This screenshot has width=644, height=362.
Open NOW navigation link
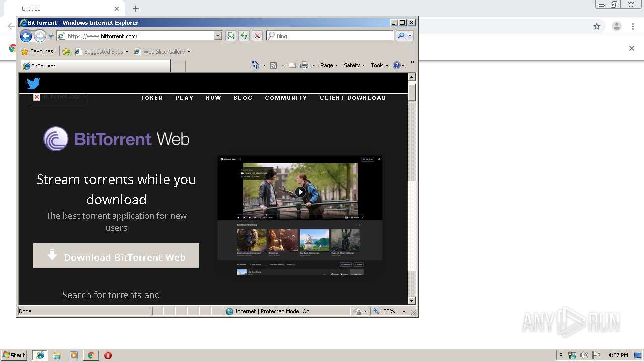[x=213, y=98]
